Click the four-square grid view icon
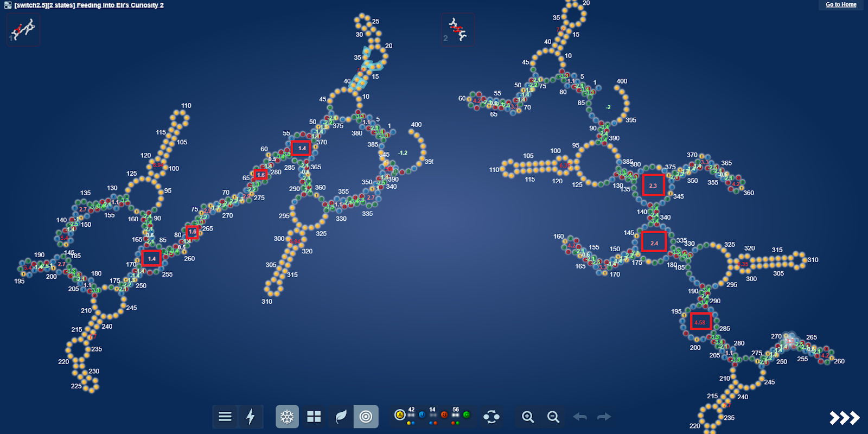 tap(314, 417)
